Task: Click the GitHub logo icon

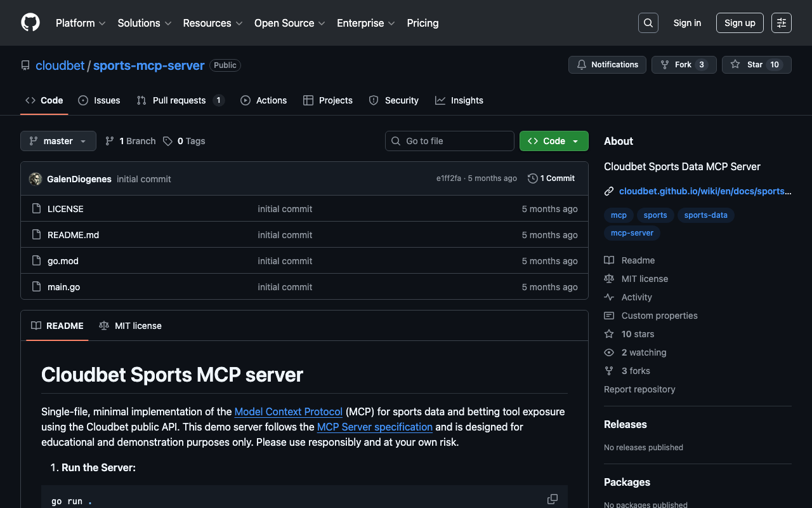Action: (30, 23)
